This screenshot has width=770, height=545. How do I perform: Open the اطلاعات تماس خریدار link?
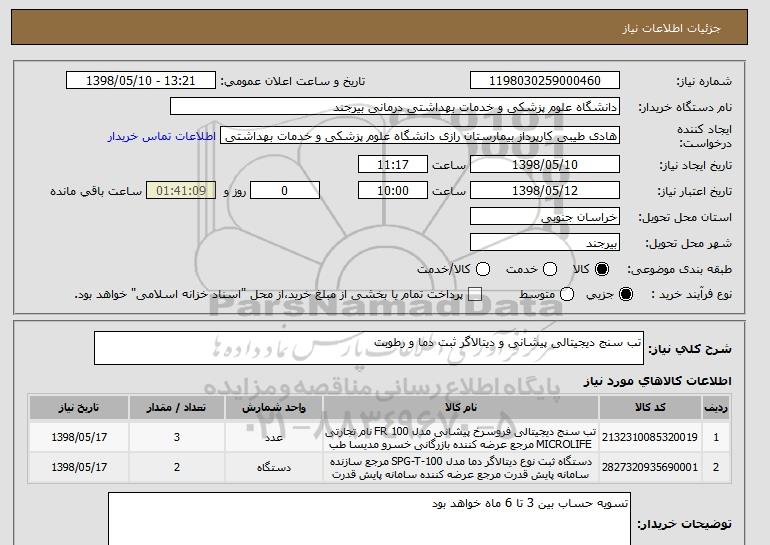(x=162, y=136)
